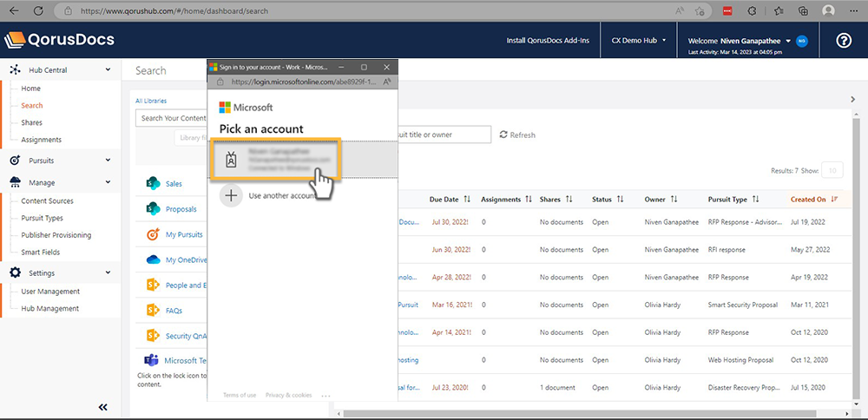Expand right panel with the chevron arrow

(852, 100)
